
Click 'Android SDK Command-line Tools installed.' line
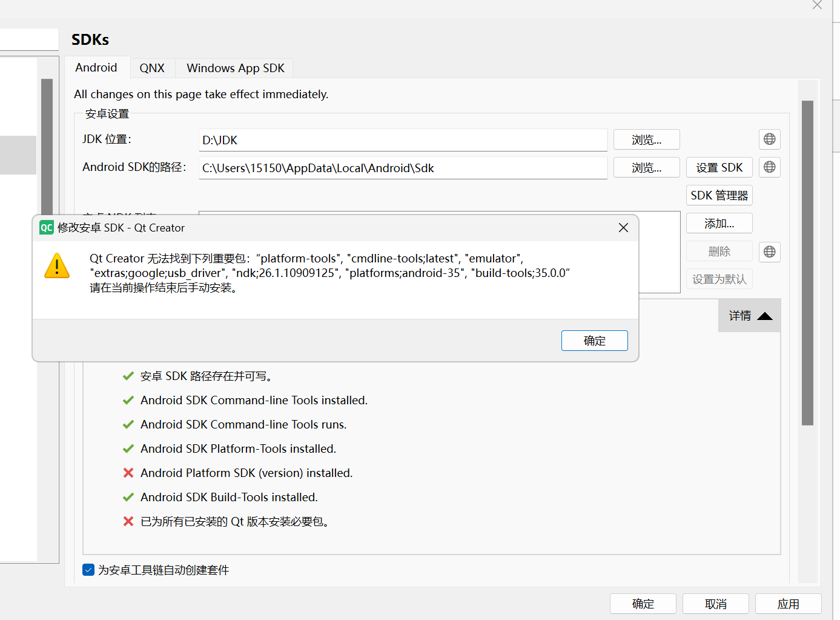(254, 400)
